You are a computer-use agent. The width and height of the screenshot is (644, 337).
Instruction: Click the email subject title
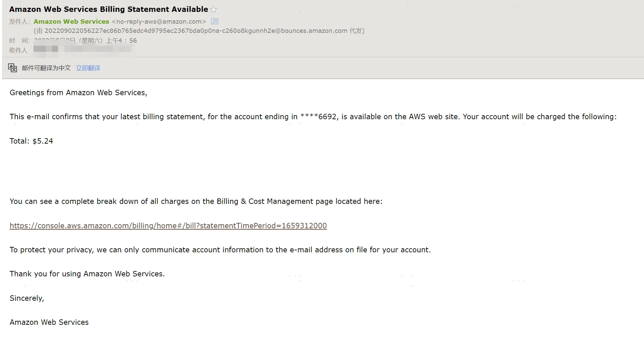tap(109, 9)
